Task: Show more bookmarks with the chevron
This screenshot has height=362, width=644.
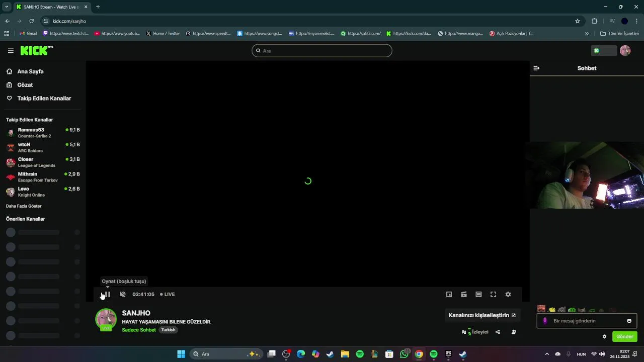Action: click(x=587, y=34)
